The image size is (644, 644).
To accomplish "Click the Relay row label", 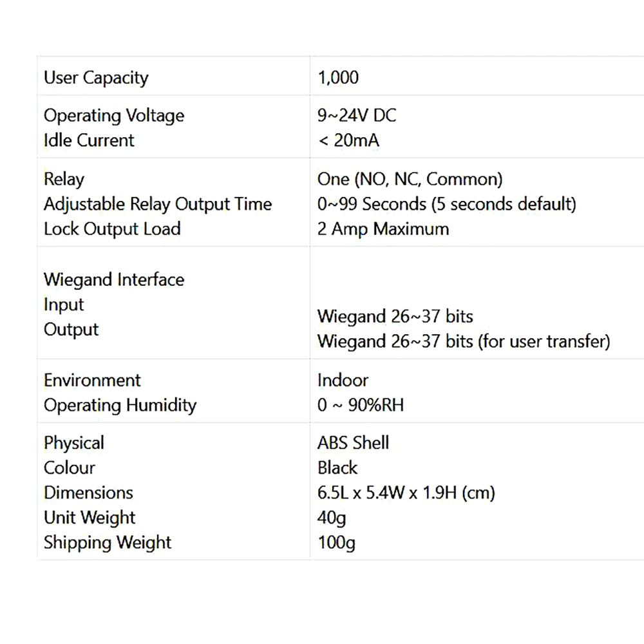I will click(64, 180).
